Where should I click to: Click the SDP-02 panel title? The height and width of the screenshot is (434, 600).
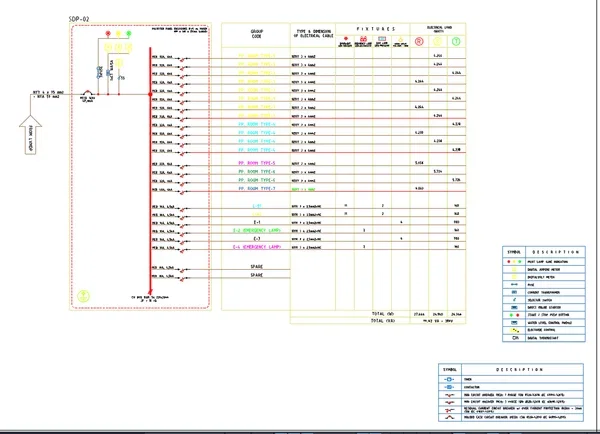point(79,19)
